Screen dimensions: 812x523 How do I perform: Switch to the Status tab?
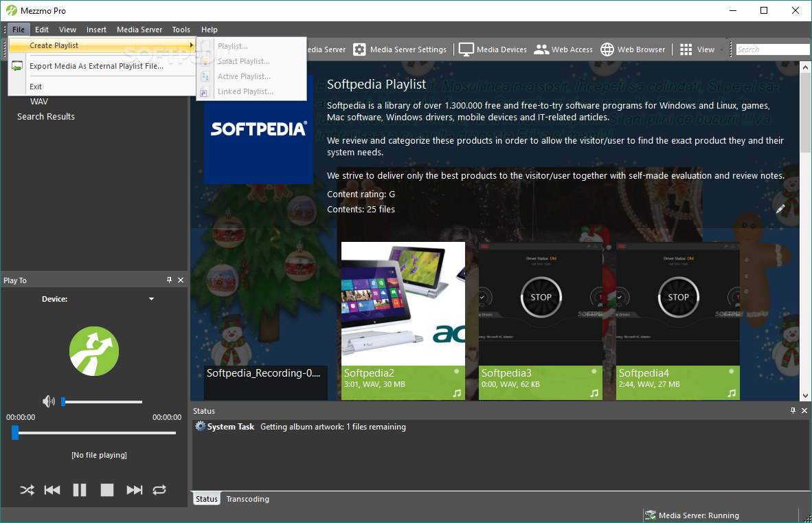click(207, 499)
